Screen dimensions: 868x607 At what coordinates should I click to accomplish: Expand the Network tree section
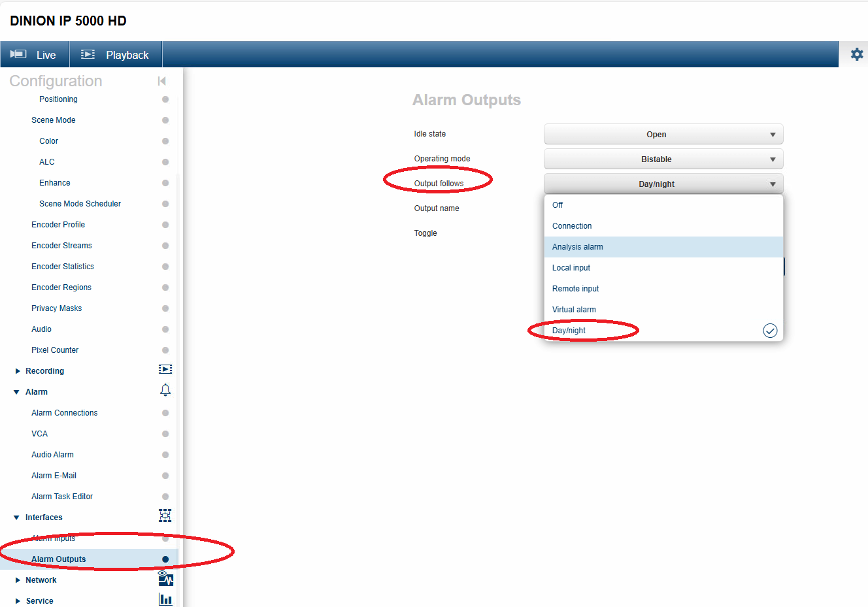pos(18,580)
